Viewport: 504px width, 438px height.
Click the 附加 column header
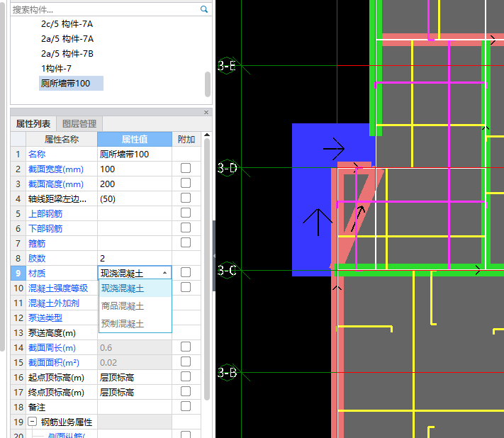[186, 139]
